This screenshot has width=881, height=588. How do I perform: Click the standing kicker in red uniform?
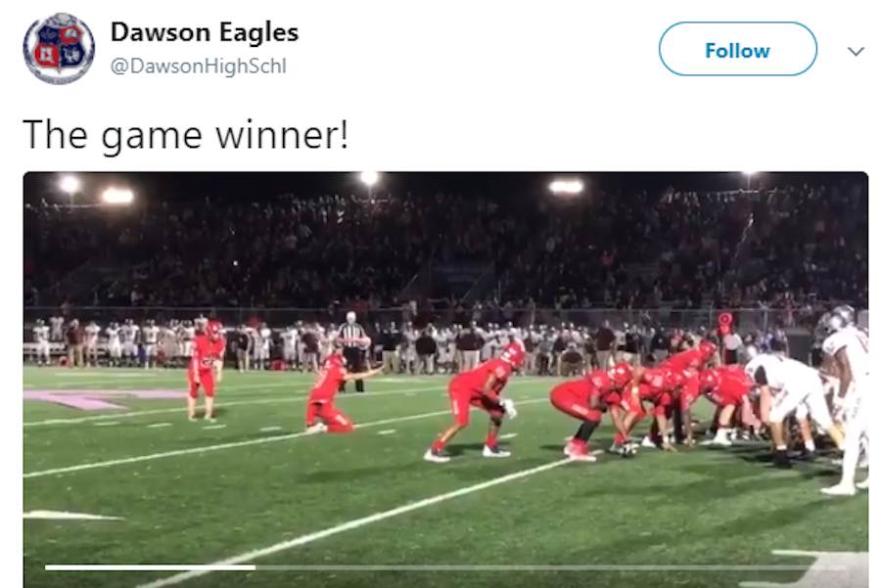click(x=206, y=371)
